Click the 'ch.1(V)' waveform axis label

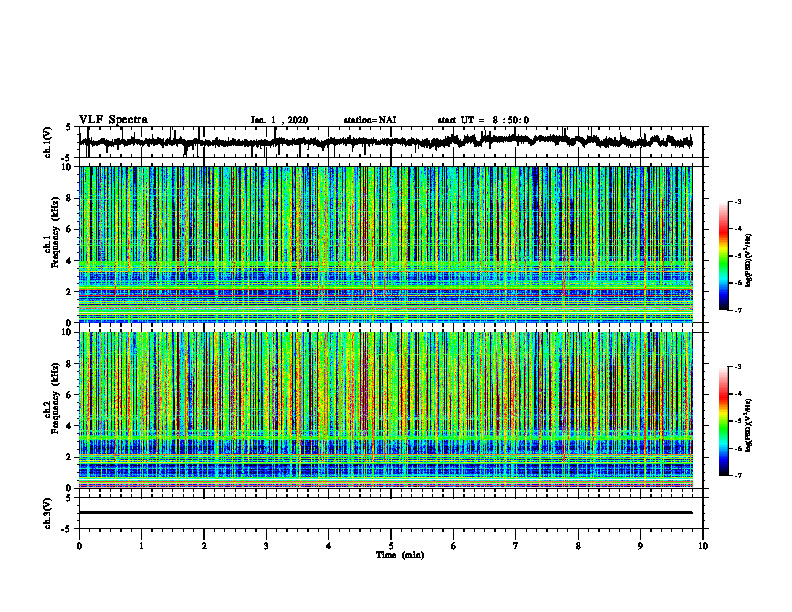click(48, 142)
